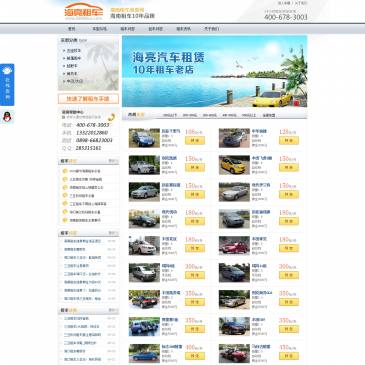Image resolution: width=365 pixels, height=365 pixels.
Task: Open the dark sedan thumbnail priced 120
Action: [234, 138]
